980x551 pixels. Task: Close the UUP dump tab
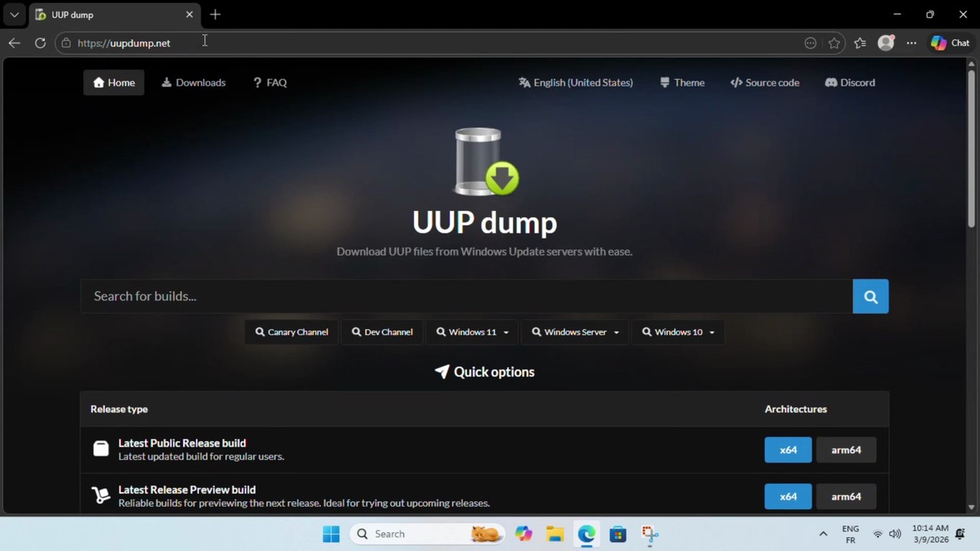[x=189, y=15]
